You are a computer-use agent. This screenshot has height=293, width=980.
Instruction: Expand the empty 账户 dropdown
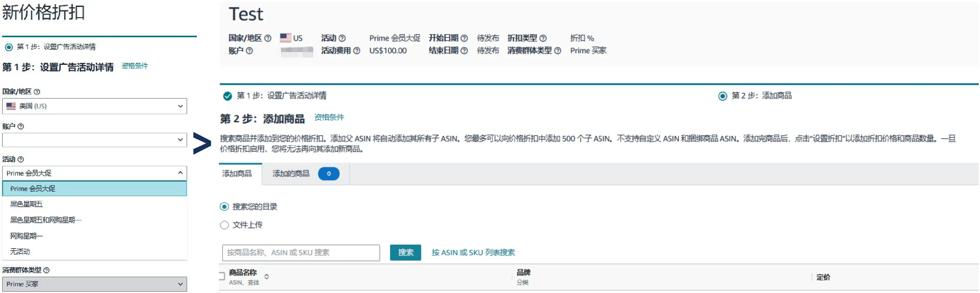(x=94, y=140)
